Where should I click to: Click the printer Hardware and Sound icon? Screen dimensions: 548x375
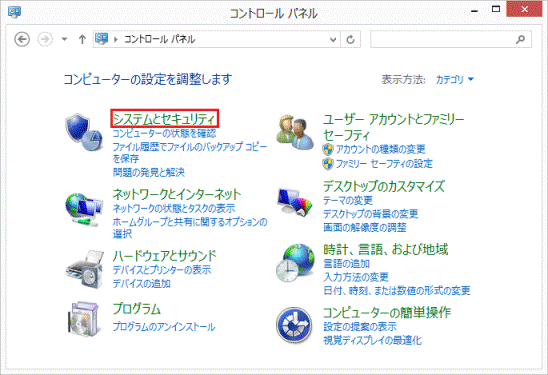tap(84, 269)
